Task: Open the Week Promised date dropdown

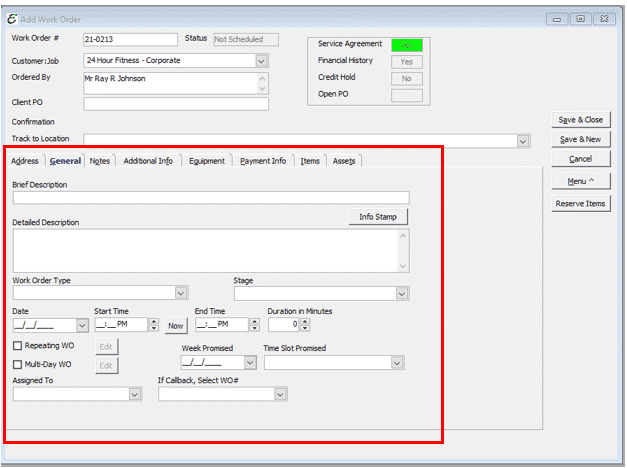Action: pos(250,362)
